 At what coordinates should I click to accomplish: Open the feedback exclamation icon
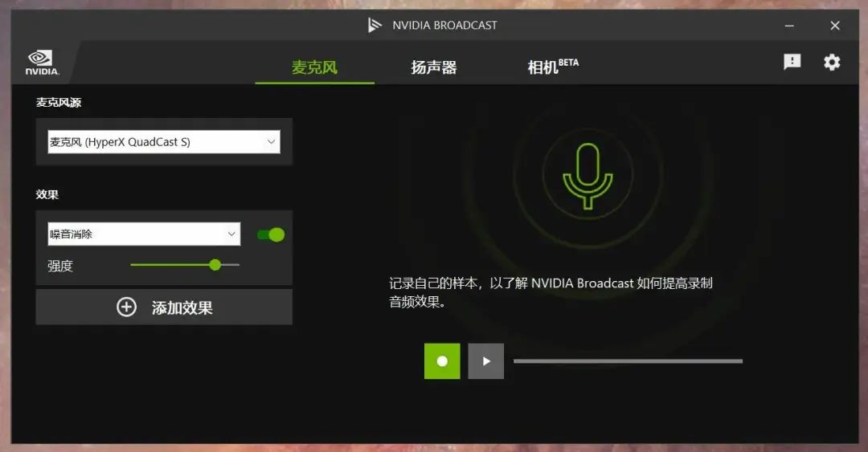(792, 61)
